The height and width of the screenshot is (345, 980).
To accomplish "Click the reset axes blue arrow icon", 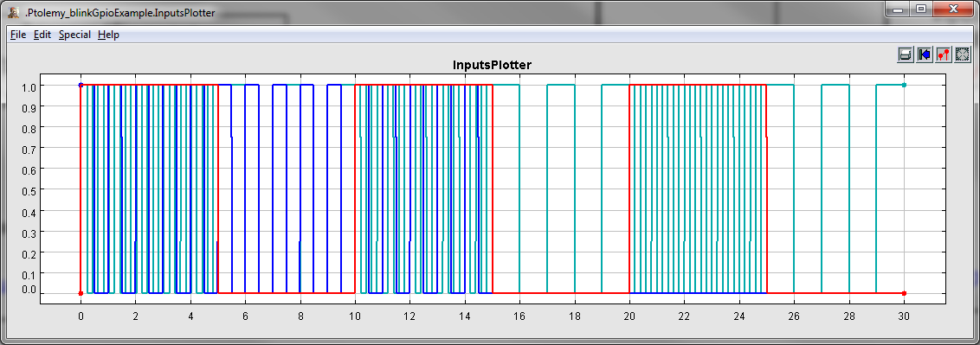I will (925, 54).
